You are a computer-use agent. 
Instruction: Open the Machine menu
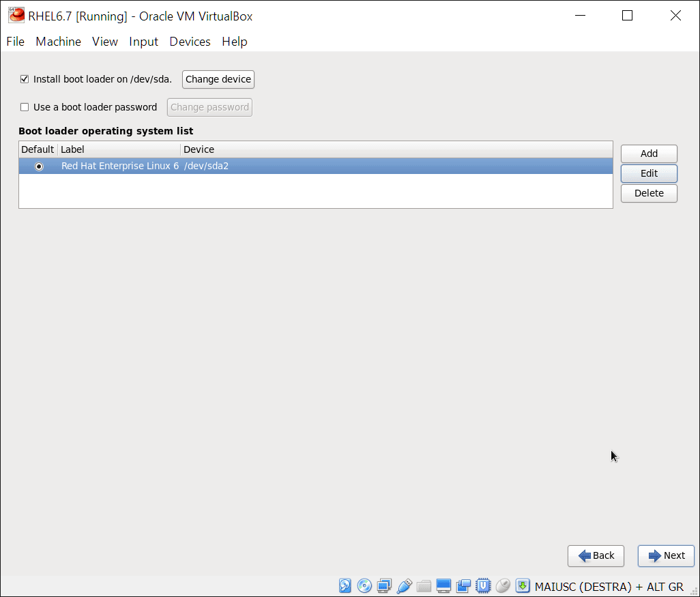[x=59, y=42]
